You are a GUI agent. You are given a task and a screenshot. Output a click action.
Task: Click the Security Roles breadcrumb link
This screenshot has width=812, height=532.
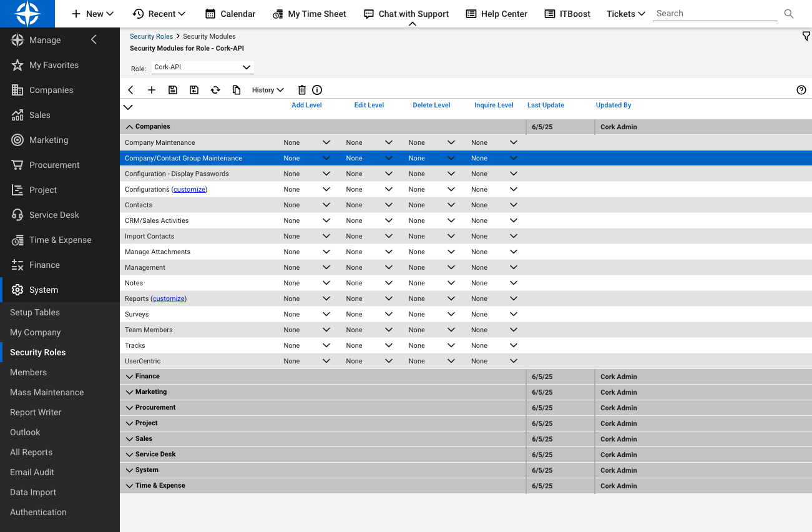[x=151, y=36]
